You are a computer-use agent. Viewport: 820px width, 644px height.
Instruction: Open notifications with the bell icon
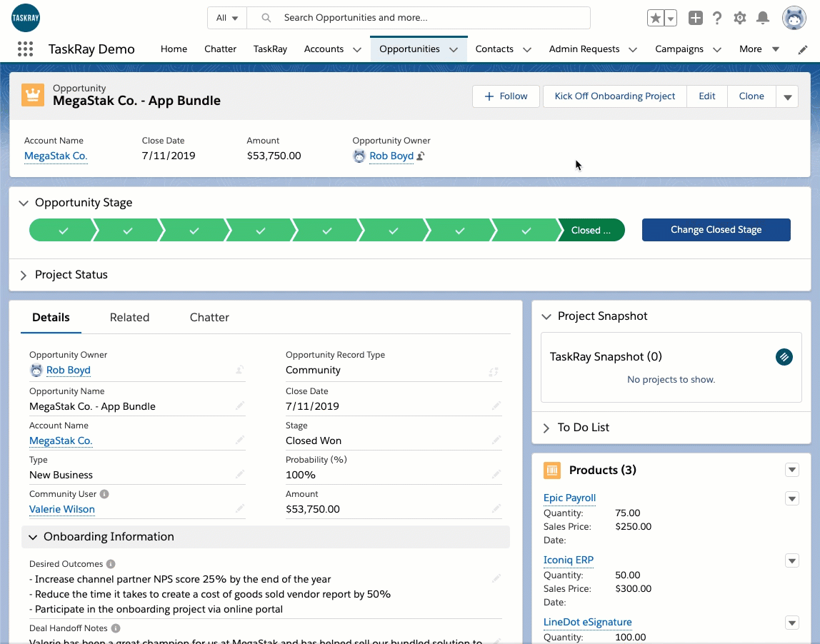coord(763,18)
